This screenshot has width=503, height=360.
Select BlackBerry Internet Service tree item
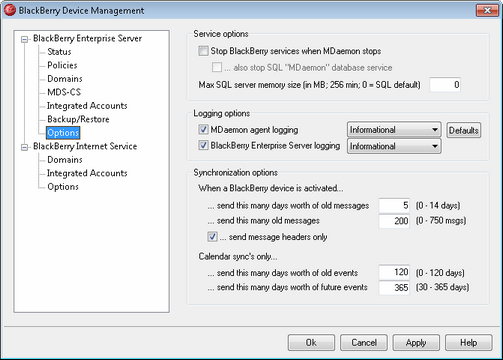pos(85,146)
